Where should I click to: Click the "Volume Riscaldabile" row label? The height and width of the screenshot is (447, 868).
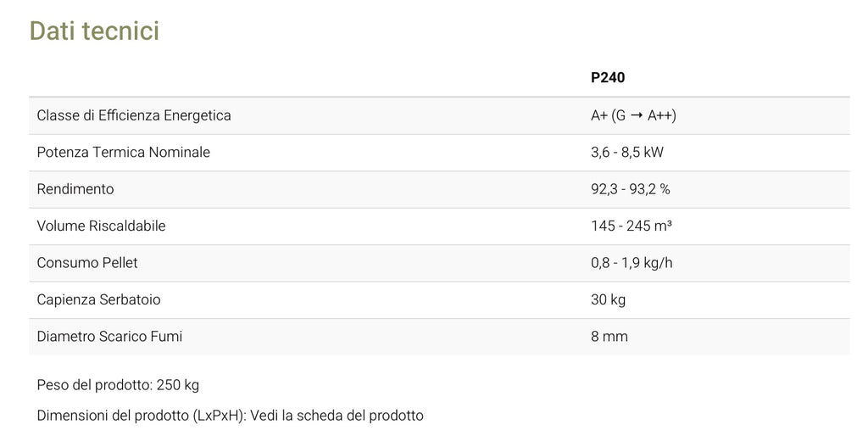[101, 226]
